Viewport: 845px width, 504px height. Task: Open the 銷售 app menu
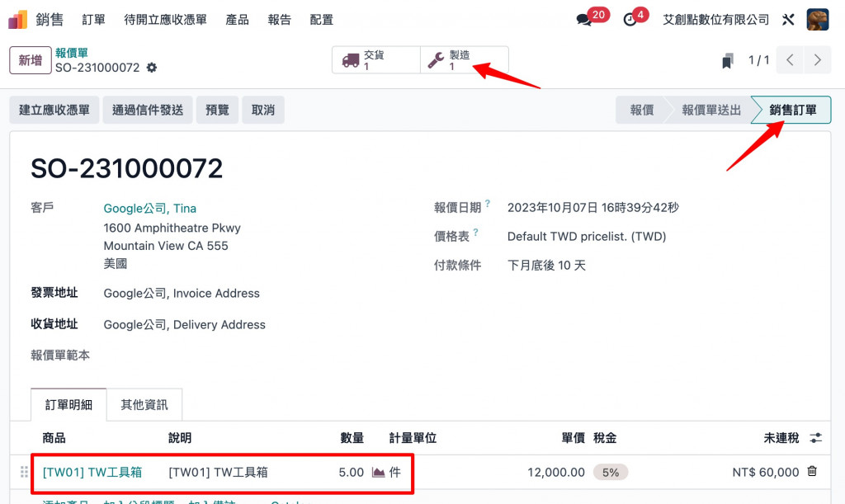click(x=50, y=20)
